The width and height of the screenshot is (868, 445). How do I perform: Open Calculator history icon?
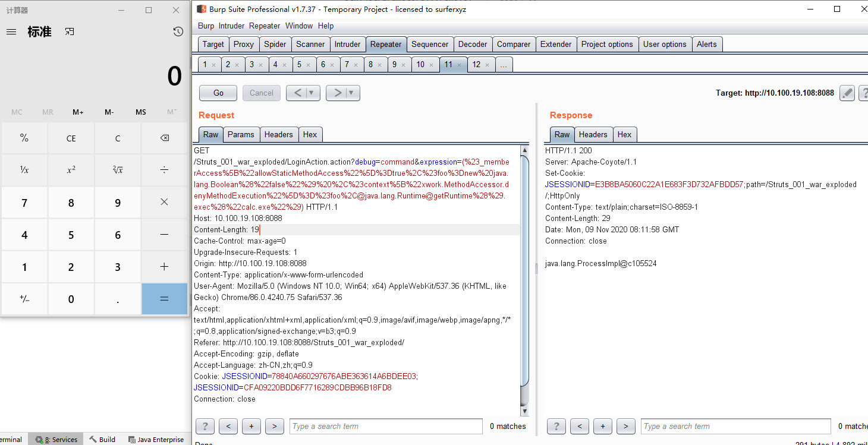pos(178,31)
